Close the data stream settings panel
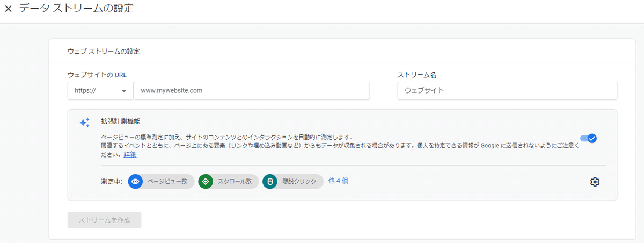The width and height of the screenshot is (644, 243). [8, 9]
